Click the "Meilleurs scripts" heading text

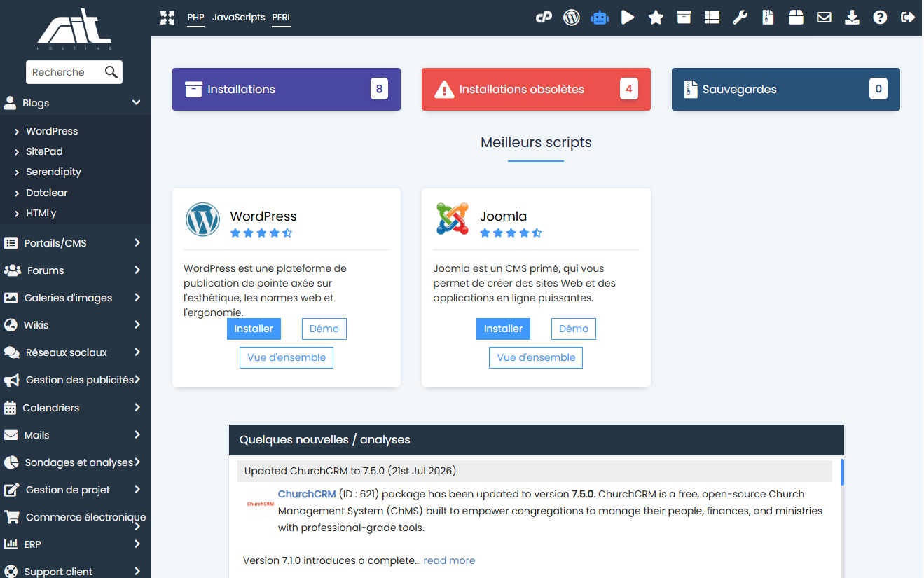click(536, 142)
